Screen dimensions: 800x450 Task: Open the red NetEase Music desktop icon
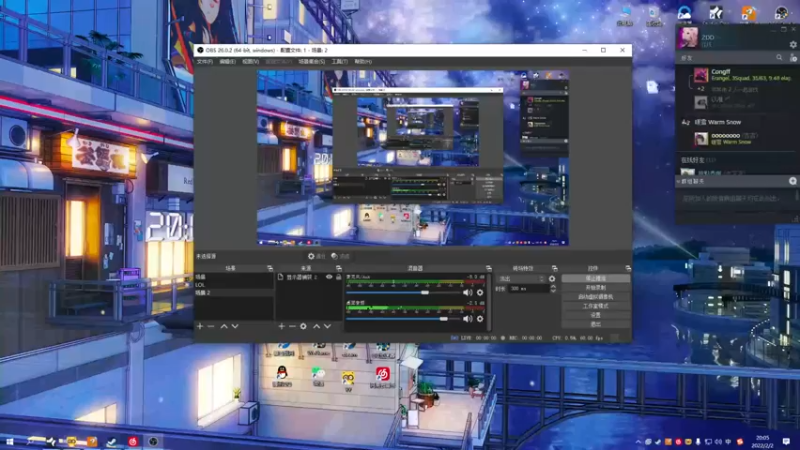coord(383,377)
